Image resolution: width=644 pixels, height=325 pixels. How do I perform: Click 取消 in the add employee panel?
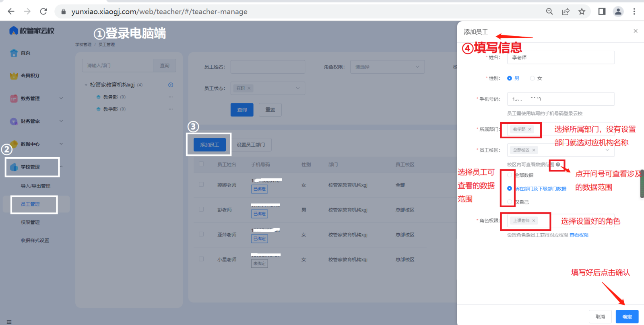pos(600,317)
